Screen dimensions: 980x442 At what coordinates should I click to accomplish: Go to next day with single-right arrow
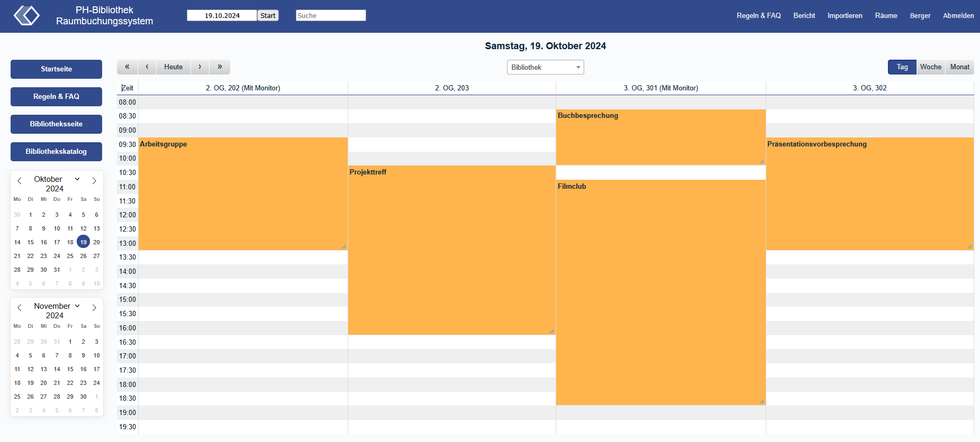[199, 67]
